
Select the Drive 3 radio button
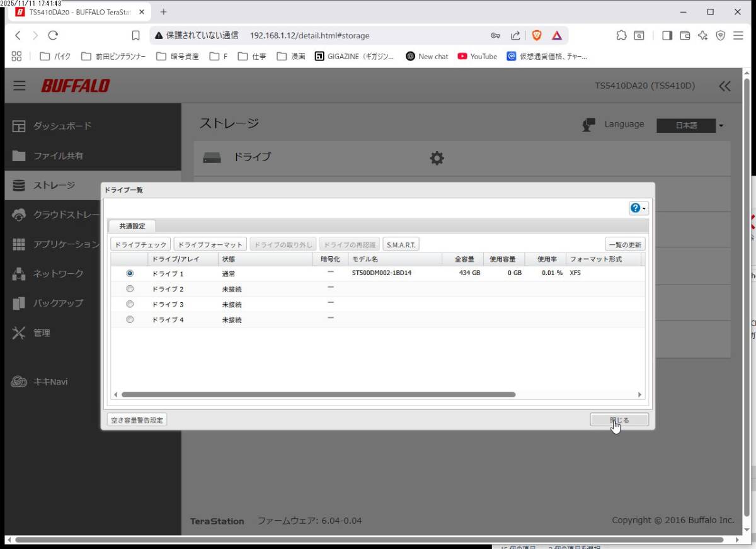tap(130, 304)
